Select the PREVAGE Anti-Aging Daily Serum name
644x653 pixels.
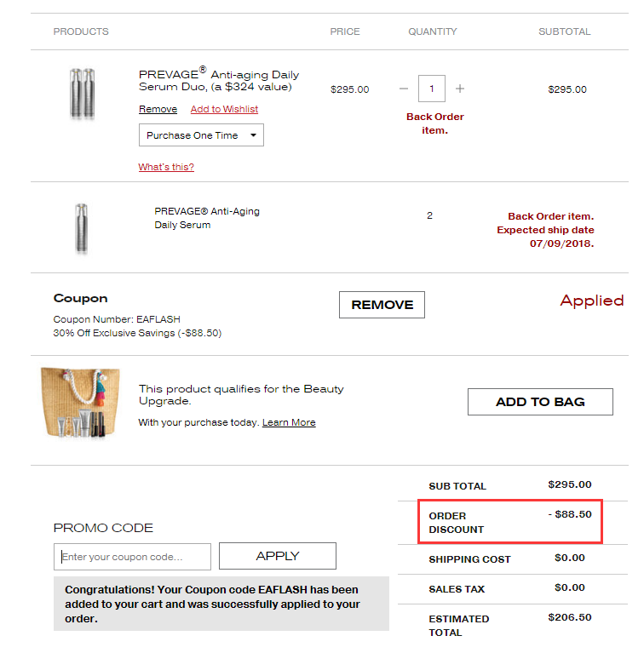[207, 218]
